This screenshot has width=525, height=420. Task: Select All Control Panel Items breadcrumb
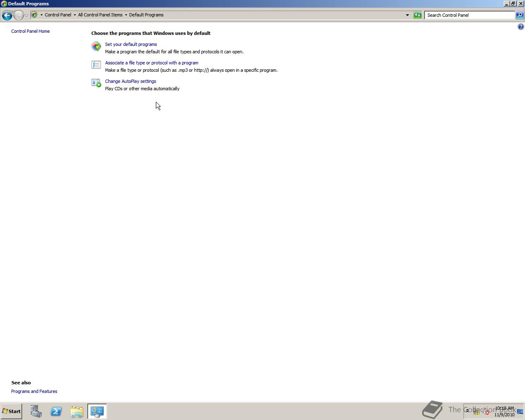[x=100, y=15]
